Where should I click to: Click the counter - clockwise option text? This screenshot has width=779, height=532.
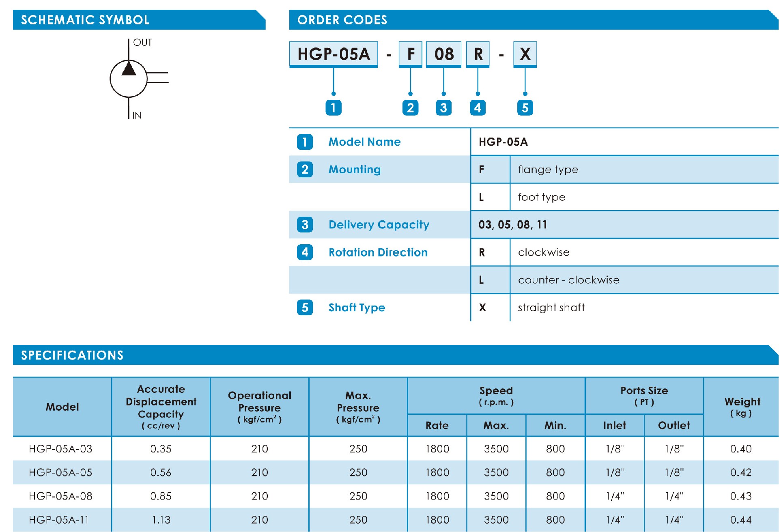[x=568, y=280]
